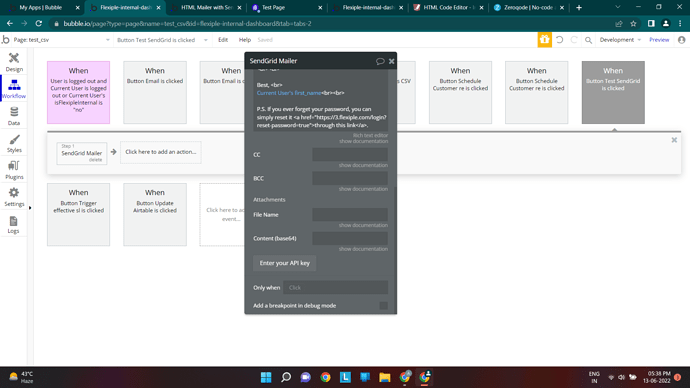This screenshot has width=690, height=388.
Task: Click the show documentation link under File Name
Action: [x=363, y=225]
